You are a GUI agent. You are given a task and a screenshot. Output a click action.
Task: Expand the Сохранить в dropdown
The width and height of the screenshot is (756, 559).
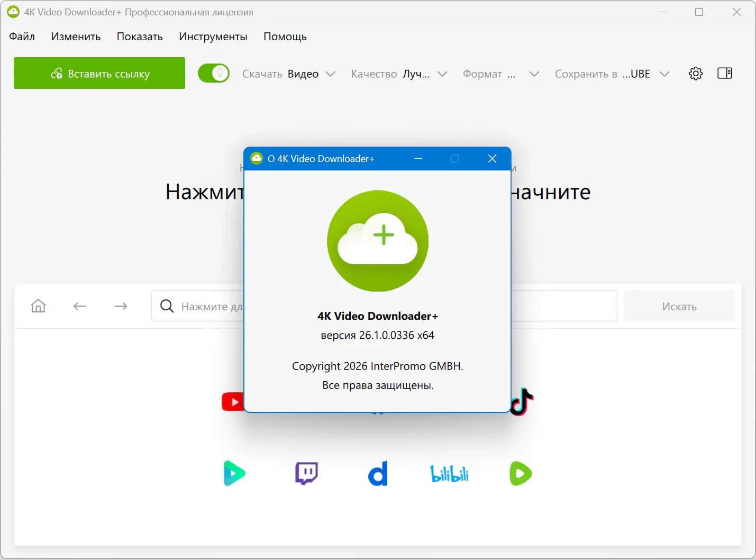(x=612, y=74)
